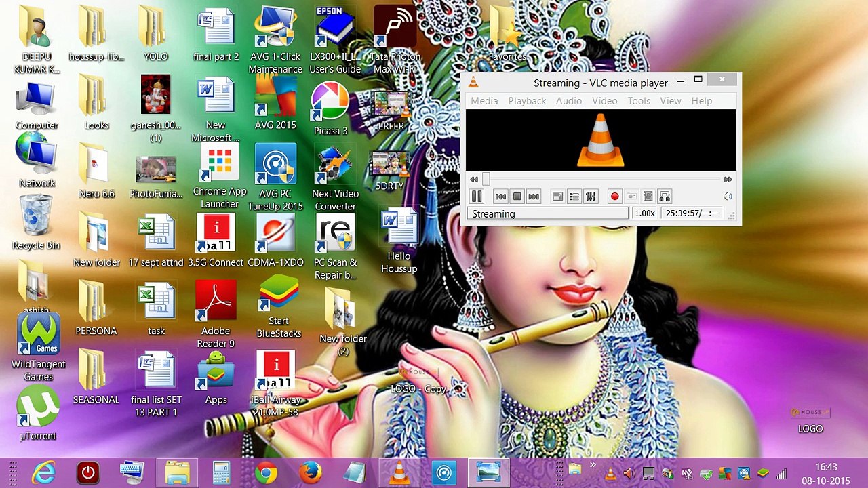Open Firefox from the taskbar
Image resolution: width=868 pixels, height=488 pixels.
(311, 472)
